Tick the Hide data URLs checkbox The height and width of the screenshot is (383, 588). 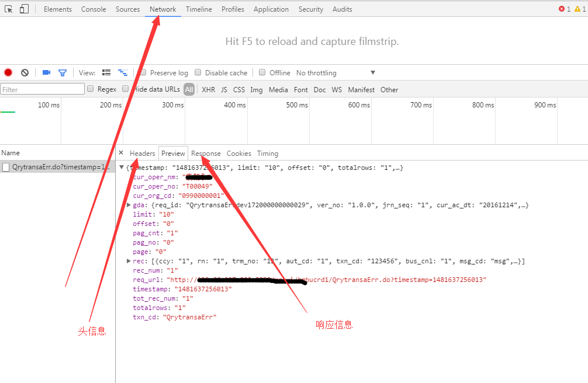[126, 89]
